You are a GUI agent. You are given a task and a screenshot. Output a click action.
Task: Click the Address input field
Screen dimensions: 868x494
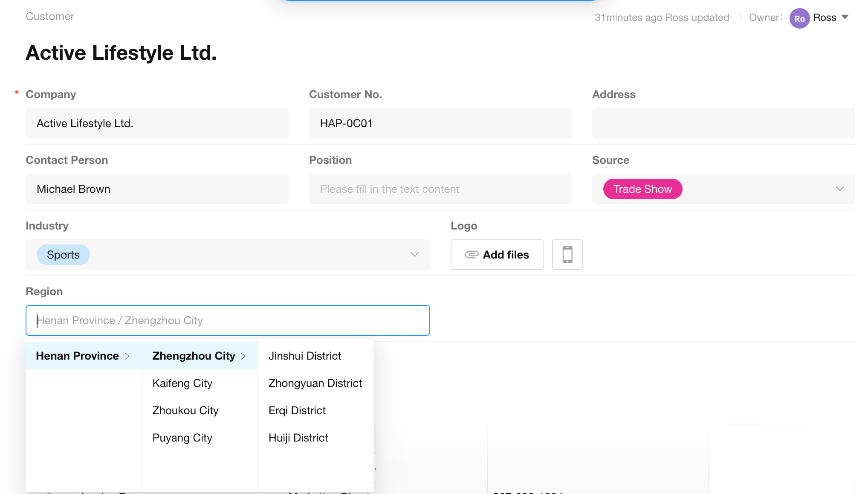coord(723,123)
